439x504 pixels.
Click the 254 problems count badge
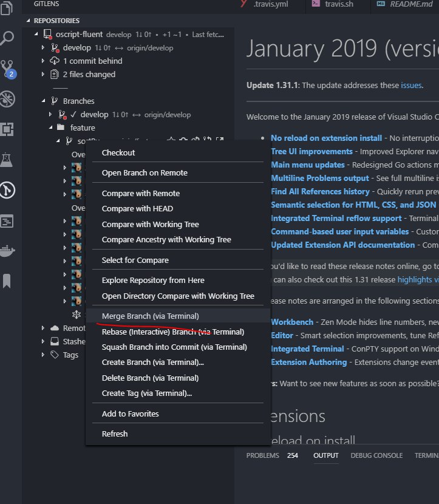[293, 455]
